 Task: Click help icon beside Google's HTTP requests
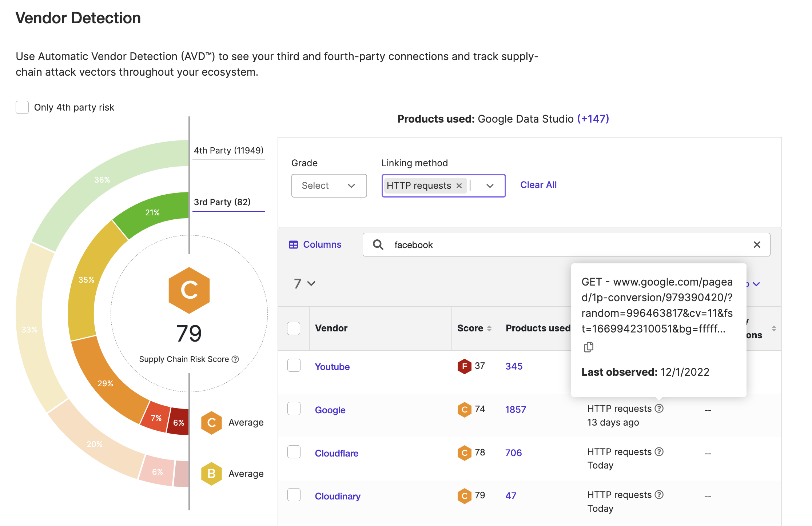pos(659,409)
